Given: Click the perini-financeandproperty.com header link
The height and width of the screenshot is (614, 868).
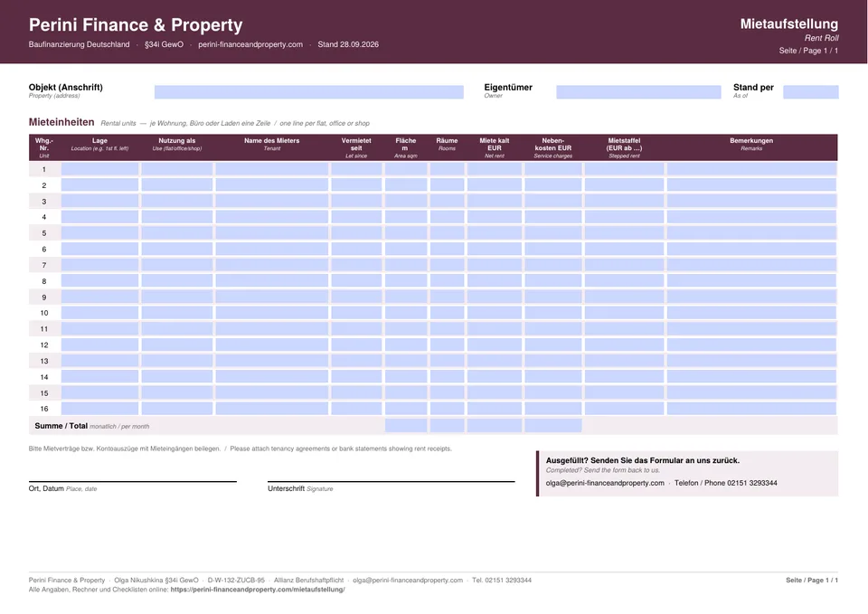Looking at the screenshot, I should pos(250,44).
